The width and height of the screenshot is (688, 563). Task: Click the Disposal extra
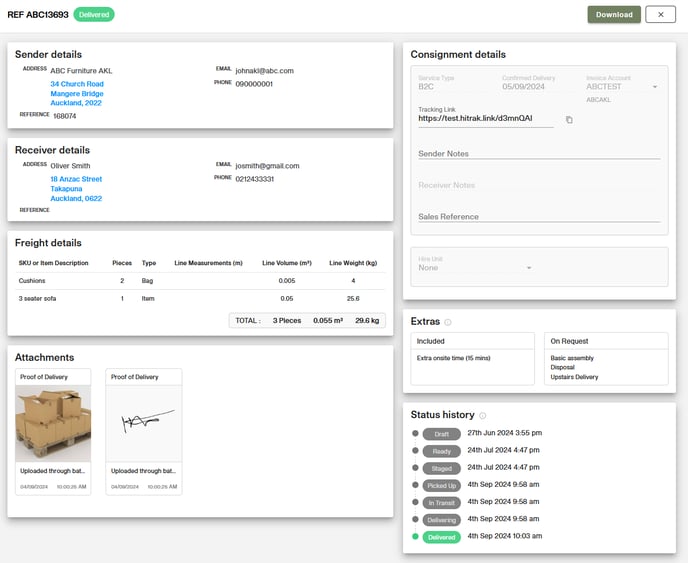(x=562, y=367)
